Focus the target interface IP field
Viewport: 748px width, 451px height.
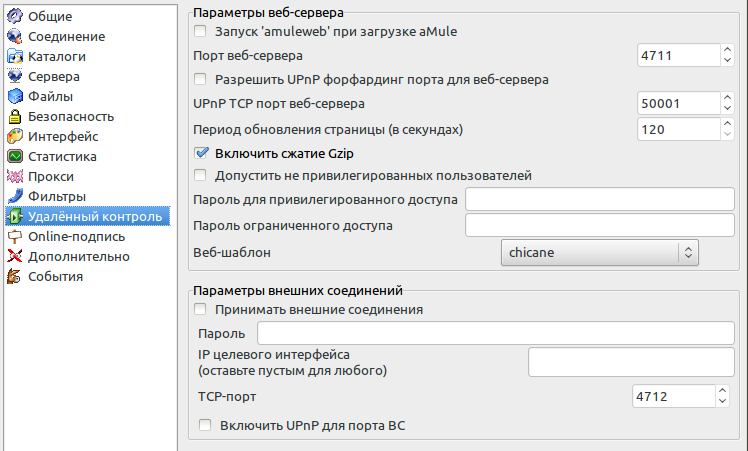coord(631,362)
